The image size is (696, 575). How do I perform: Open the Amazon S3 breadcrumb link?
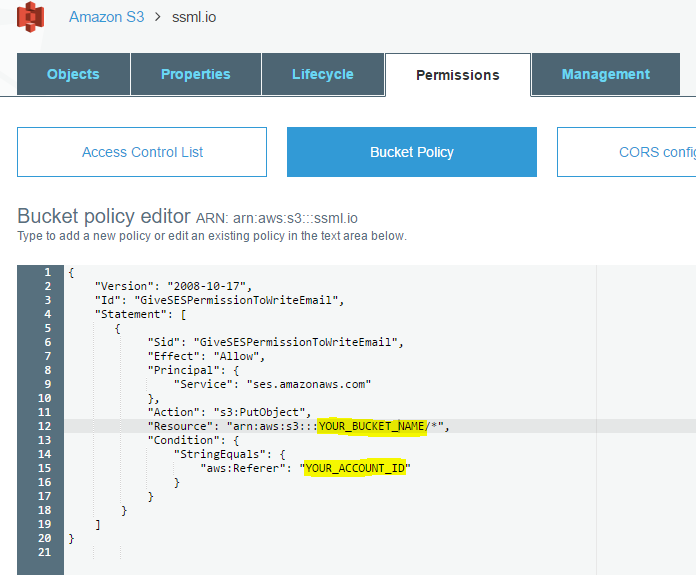(x=107, y=17)
